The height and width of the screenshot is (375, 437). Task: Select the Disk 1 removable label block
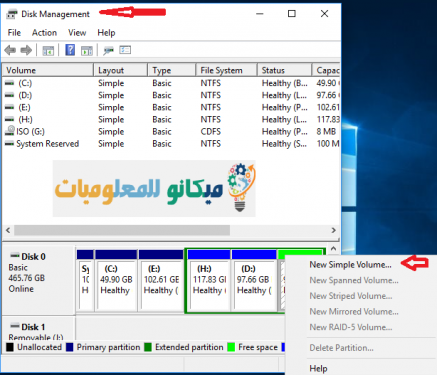point(39,329)
